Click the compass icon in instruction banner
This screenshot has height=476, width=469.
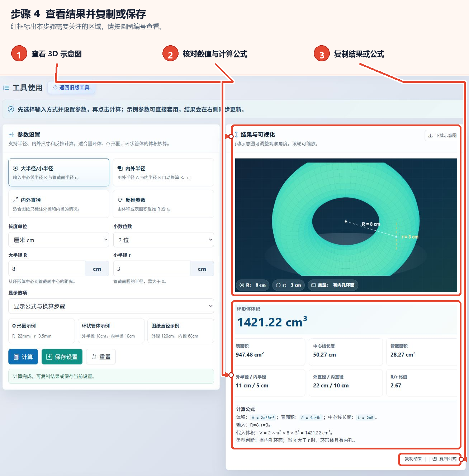(11, 109)
